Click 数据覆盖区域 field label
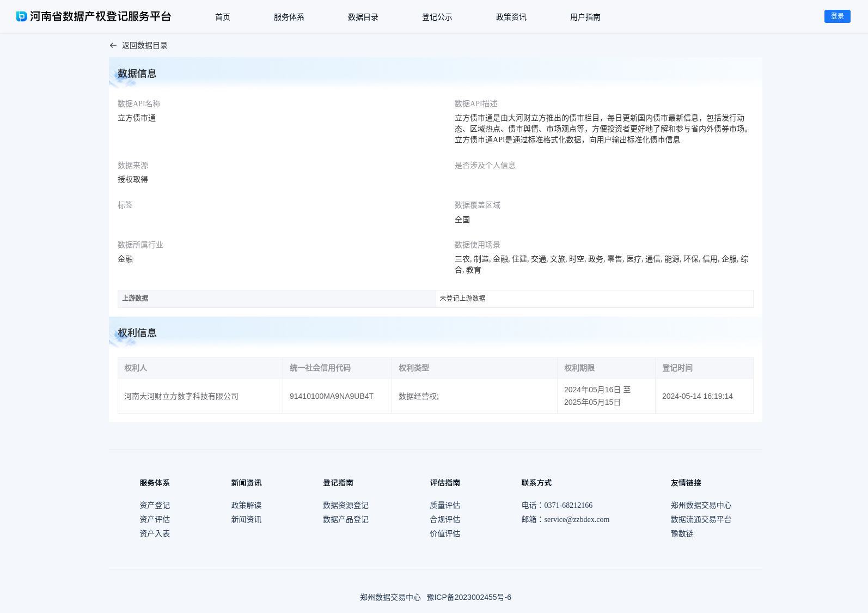 478,205
